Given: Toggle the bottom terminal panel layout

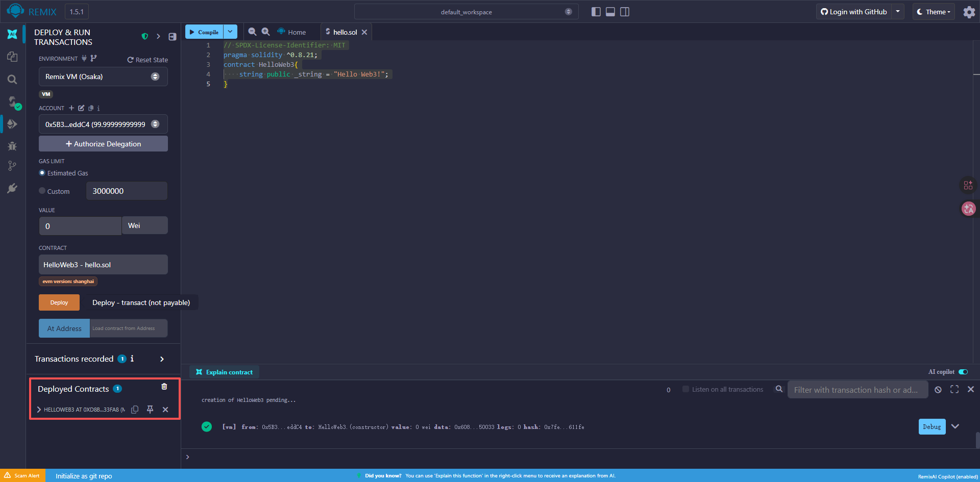Looking at the screenshot, I should [x=610, y=12].
